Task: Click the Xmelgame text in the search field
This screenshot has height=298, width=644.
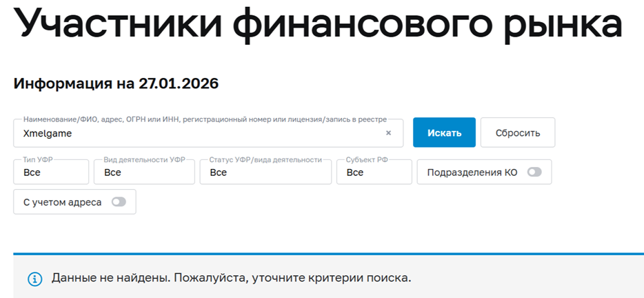Action: (x=48, y=134)
